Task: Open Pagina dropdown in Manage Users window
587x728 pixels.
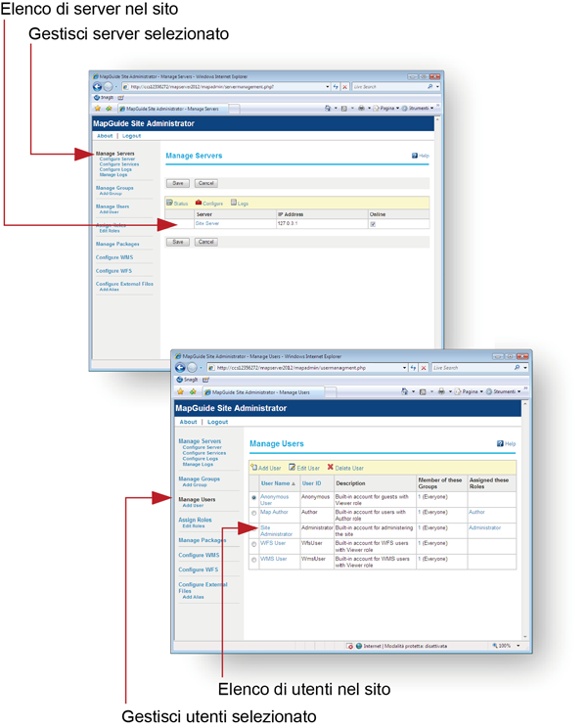Action: tap(481, 391)
